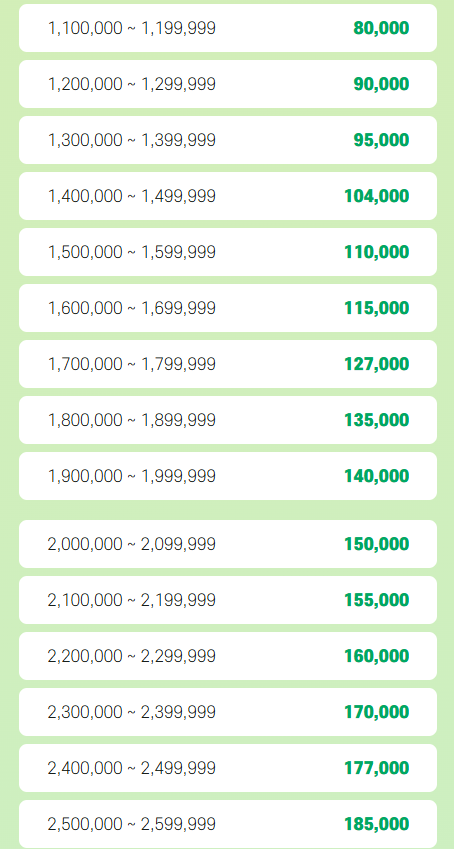Click the 95,000 green amount

click(x=381, y=140)
